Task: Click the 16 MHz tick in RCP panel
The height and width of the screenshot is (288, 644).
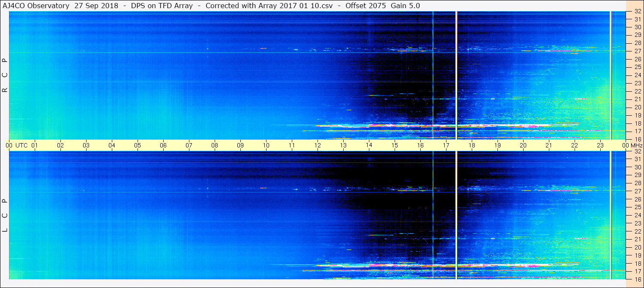Action: click(x=637, y=139)
